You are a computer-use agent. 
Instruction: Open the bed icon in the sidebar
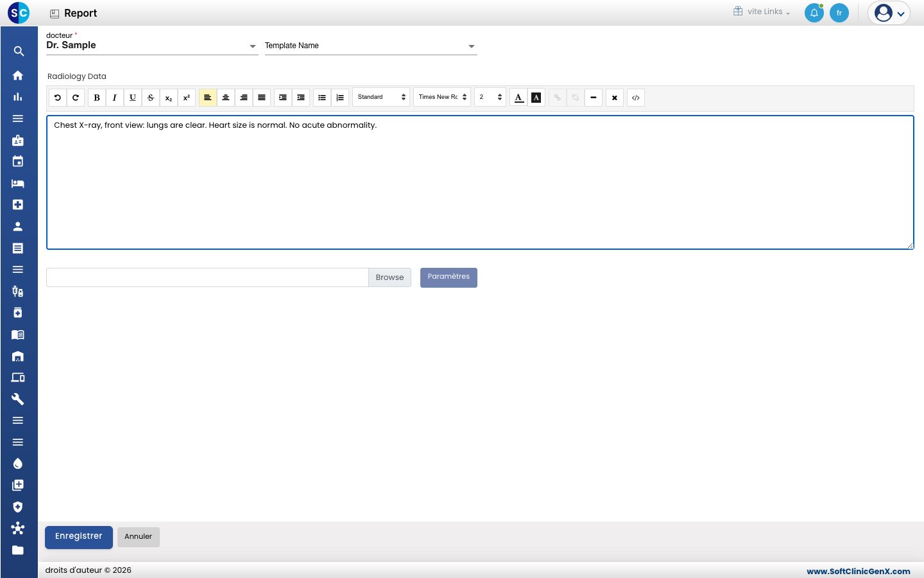coord(18,183)
